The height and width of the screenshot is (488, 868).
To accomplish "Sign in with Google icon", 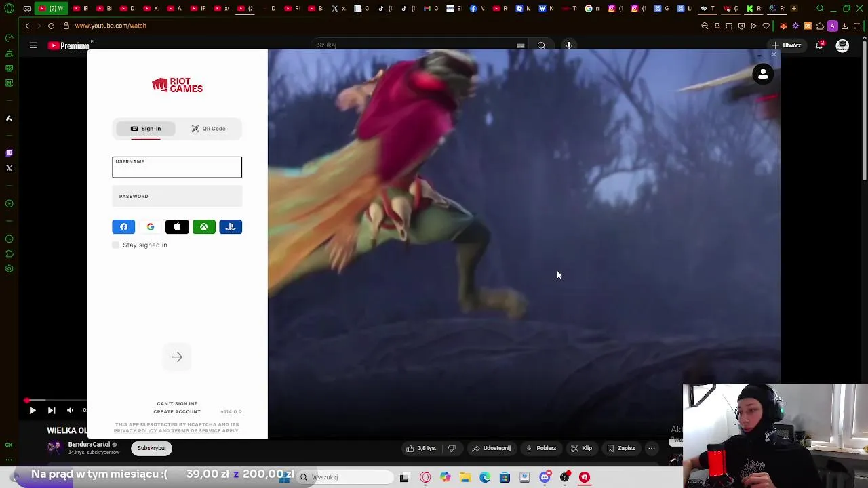I will coord(150,227).
